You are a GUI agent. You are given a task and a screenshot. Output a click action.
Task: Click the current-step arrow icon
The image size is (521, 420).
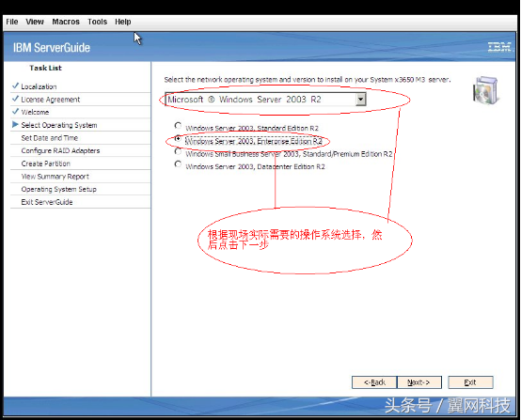point(15,125)
